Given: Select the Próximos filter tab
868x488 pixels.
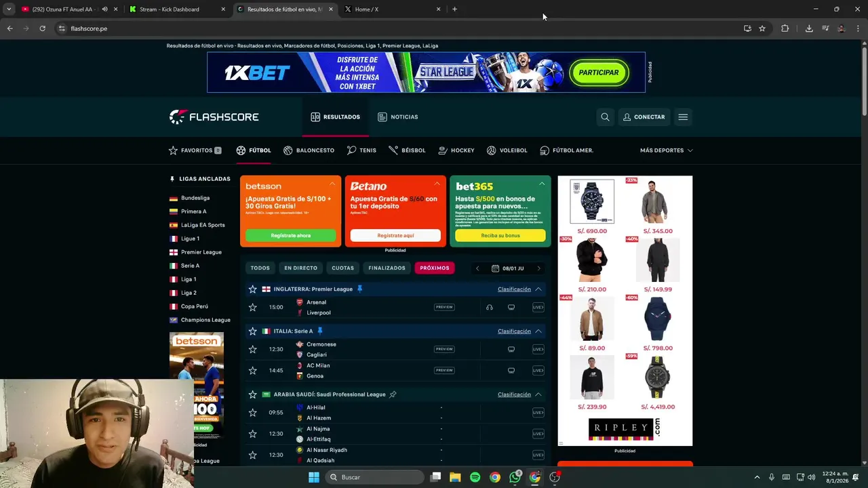Looking at the screenshot, I should 434,268.
